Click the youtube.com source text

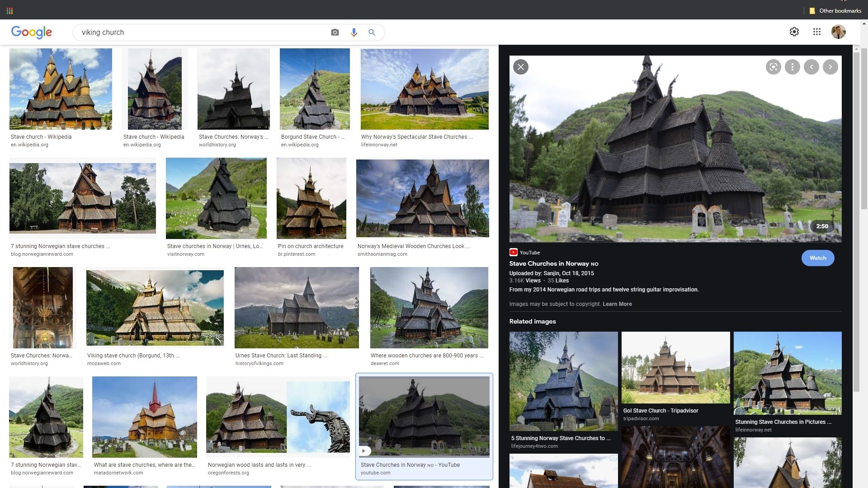375,473
